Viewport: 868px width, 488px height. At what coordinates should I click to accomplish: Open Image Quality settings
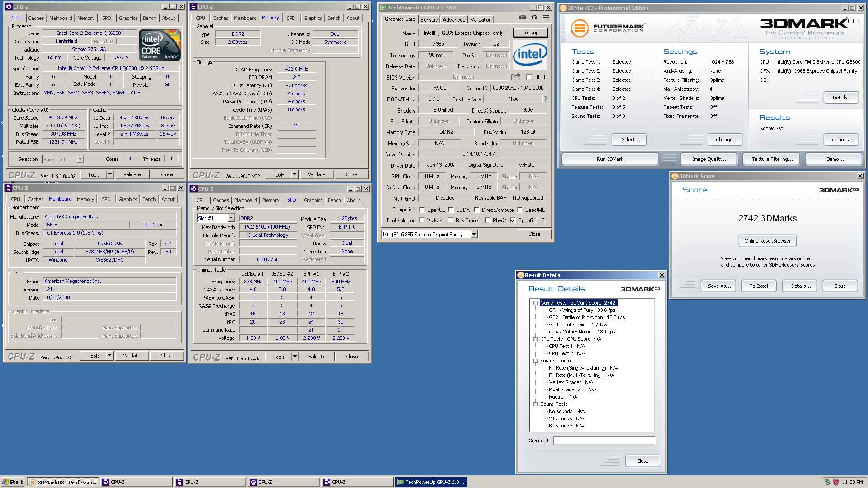click(x=710, y=159)
